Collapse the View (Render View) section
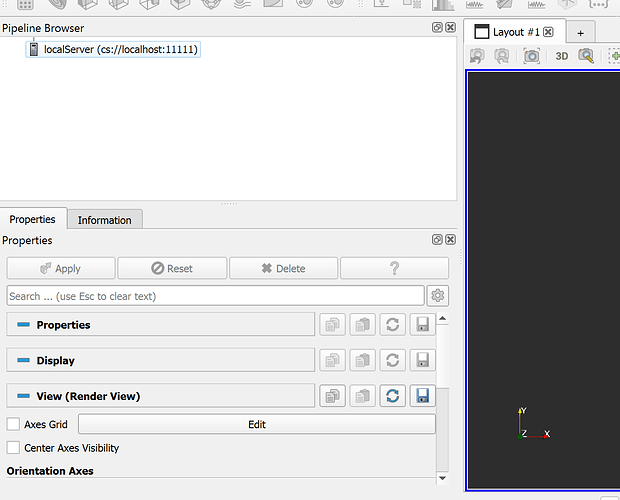This screenshot has width=620, height=500. [x=161, y=396]
